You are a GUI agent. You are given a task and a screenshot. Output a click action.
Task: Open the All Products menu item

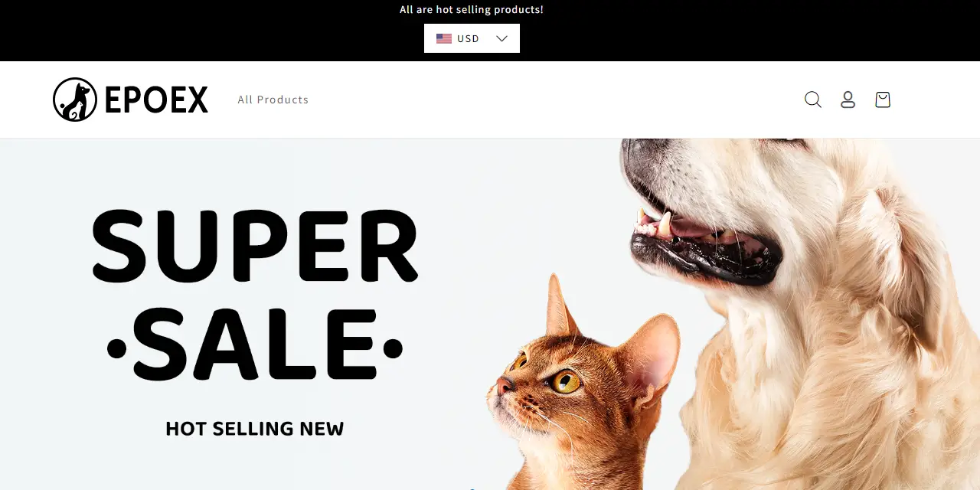(x=273, y=100)
